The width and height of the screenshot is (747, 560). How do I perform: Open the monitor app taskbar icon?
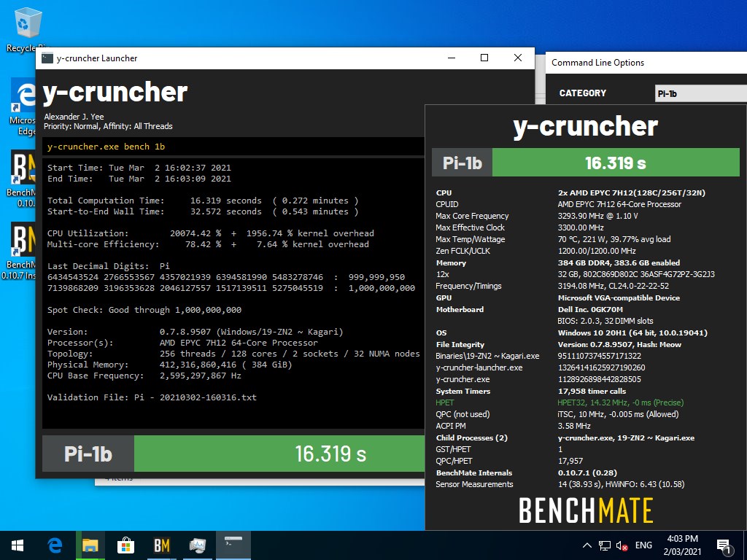click(x=197, y=545)
